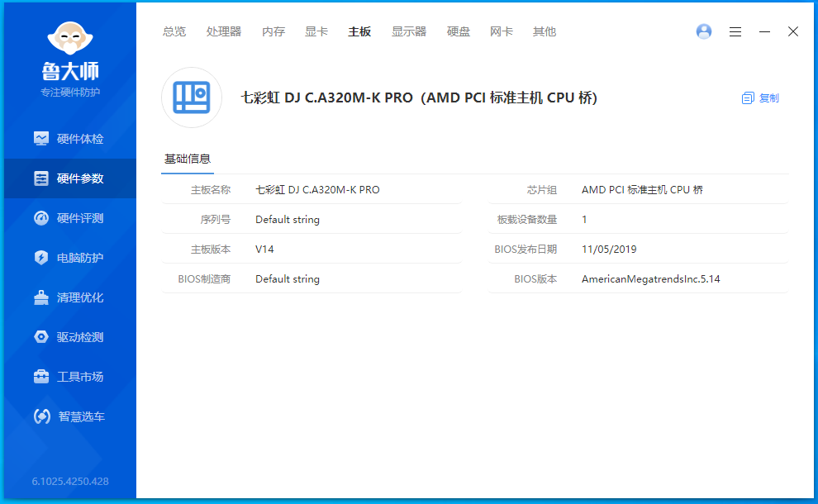Image resolution: width=818 pixels, height=504 pixels.
Task: Click the 工具市场 toolbox icon
Action: 41,376
